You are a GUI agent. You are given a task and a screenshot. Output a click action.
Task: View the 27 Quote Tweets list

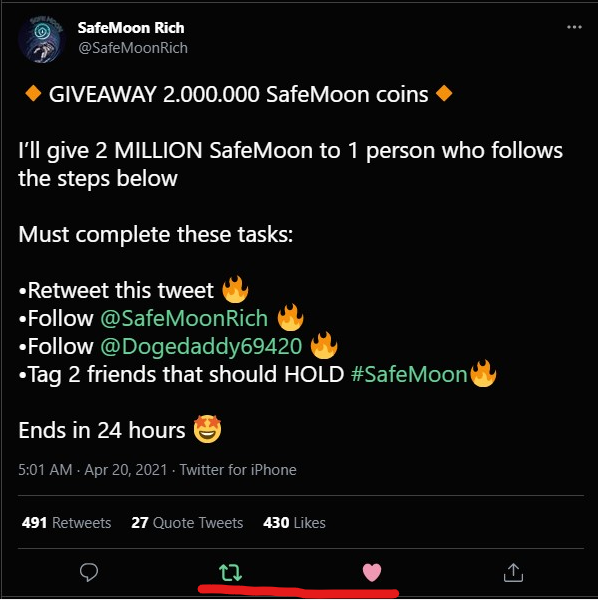pos(187,523)
